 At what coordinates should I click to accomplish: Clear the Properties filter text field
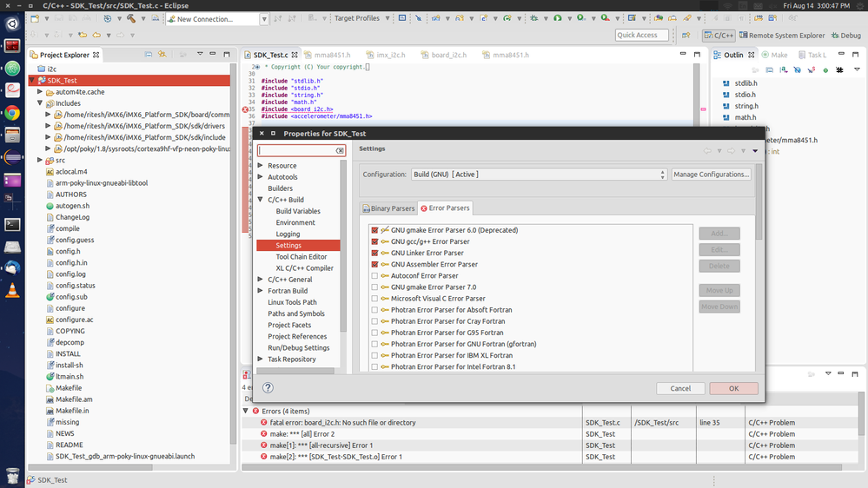340,150
